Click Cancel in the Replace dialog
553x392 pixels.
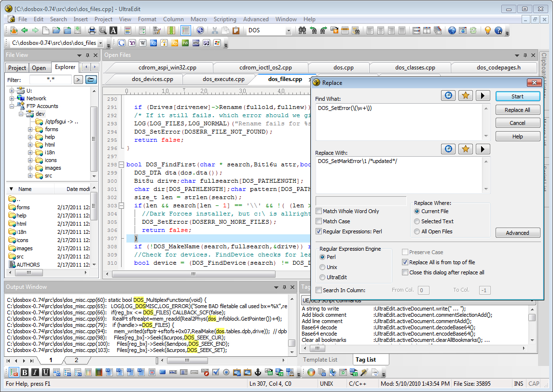518,123
